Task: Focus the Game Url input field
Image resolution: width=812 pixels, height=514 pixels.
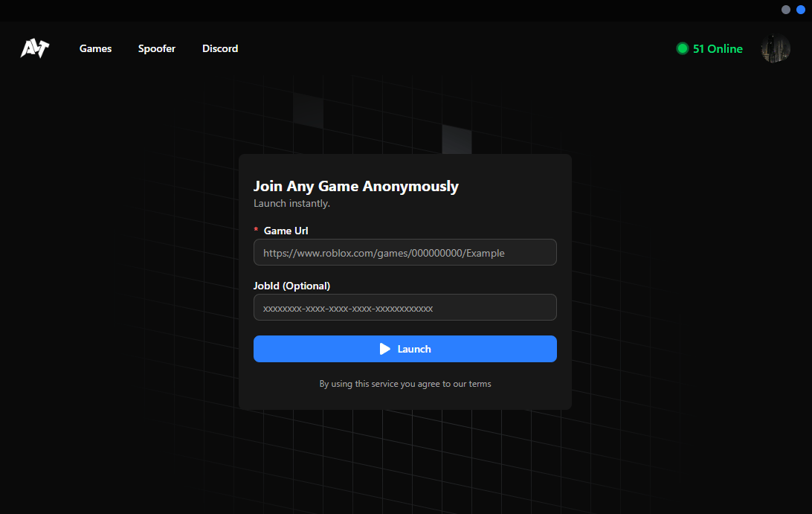Action: 405,252
